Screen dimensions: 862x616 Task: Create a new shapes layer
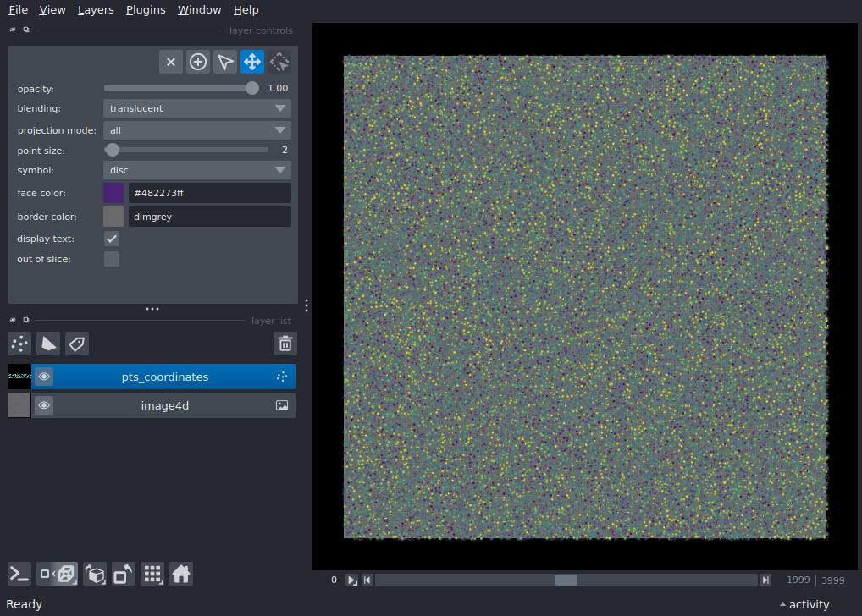click(x=48, y=344)
